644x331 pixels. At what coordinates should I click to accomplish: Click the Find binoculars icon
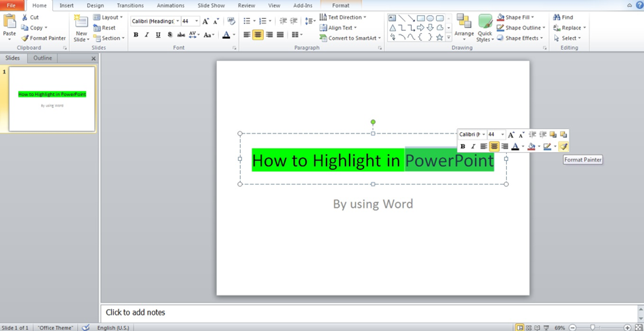[557, 17]
